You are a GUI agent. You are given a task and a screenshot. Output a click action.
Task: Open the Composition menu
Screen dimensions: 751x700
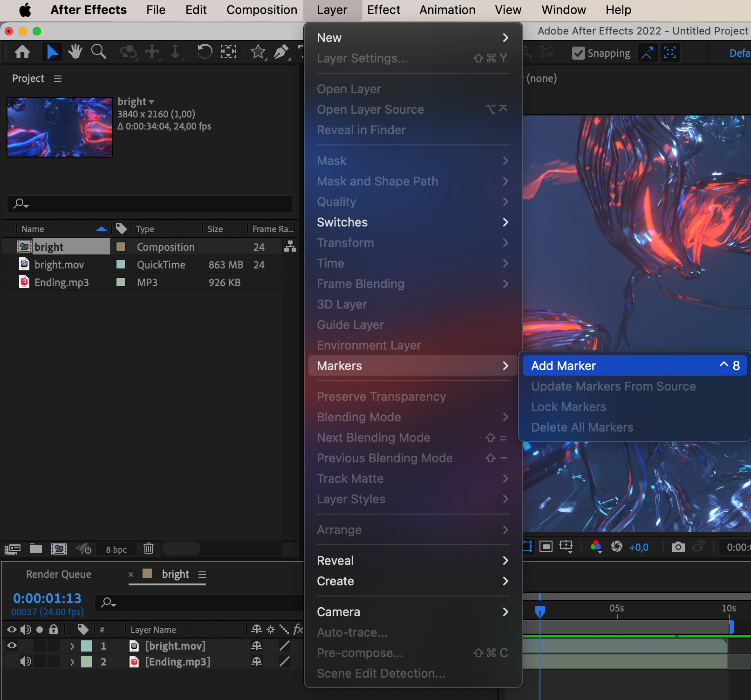coord(262,10)
